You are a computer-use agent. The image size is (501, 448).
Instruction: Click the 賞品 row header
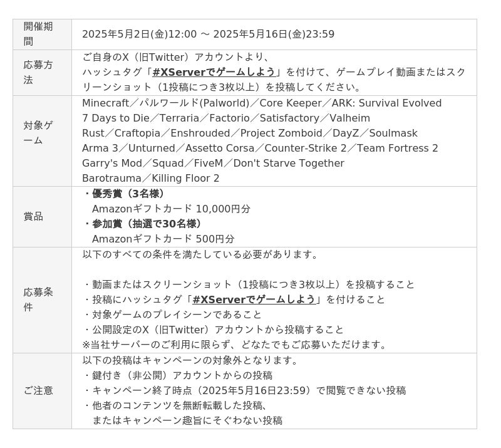pos(42,217)
